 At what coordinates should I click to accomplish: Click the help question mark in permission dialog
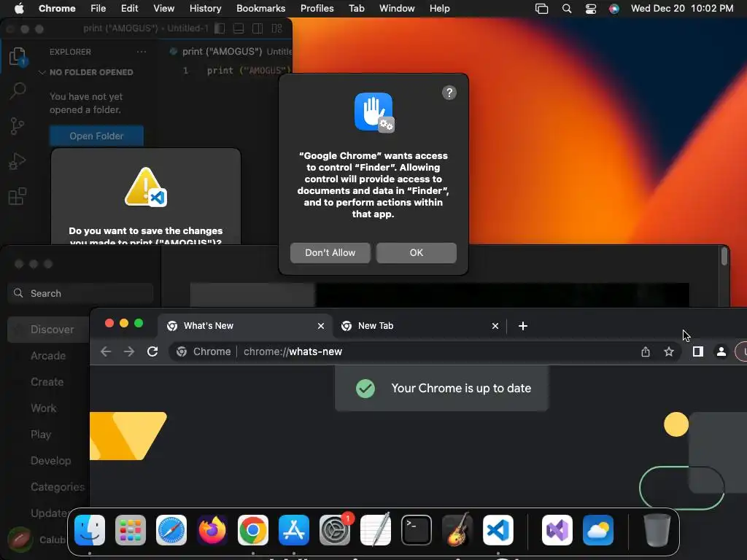click(449, 93)
